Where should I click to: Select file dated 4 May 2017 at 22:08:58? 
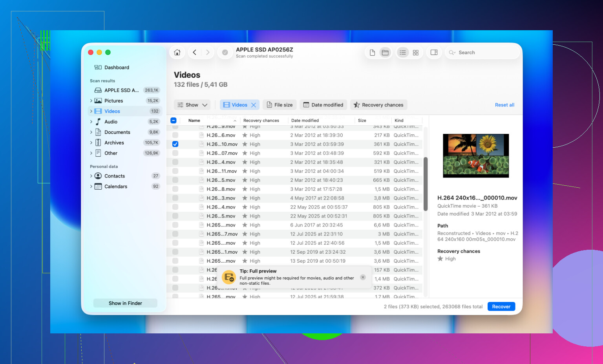click(x=294, y=198)
